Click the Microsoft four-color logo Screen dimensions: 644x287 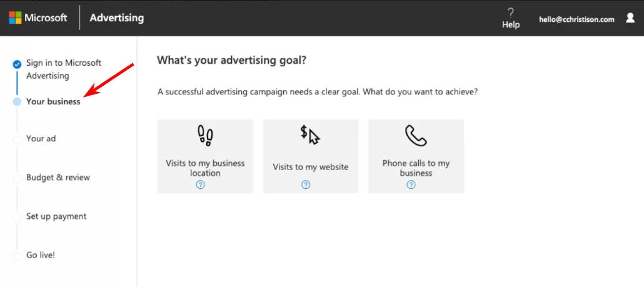15,18
